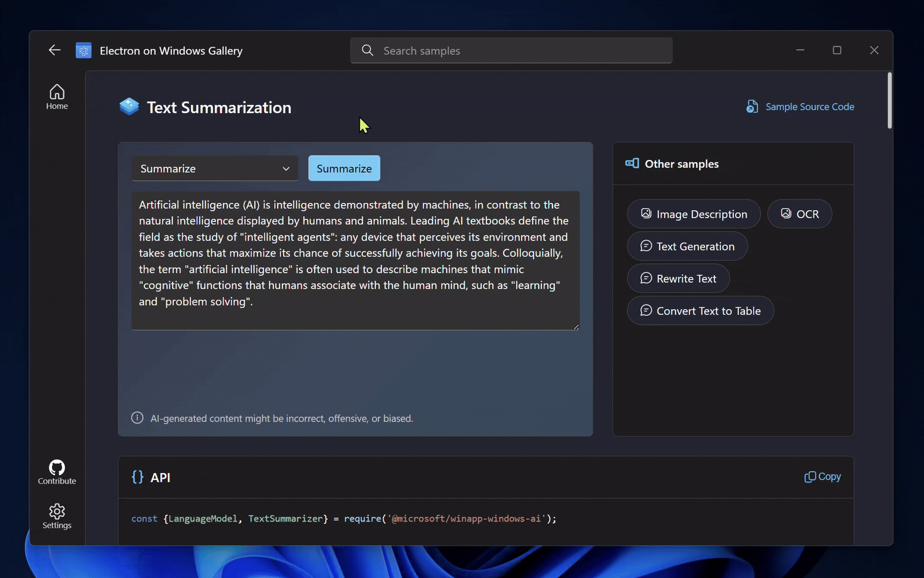Click the back arrow icon

55,50
